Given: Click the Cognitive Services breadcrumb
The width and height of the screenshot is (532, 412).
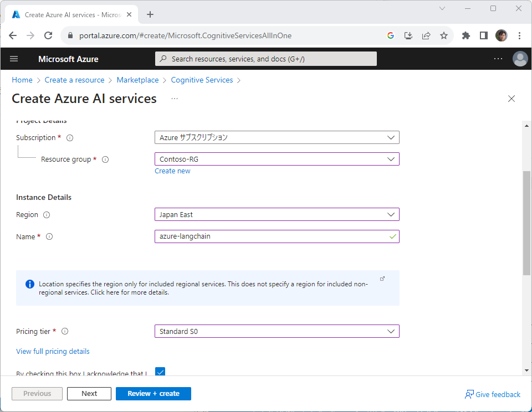Looking at the screenshot, I should [202, 80].
